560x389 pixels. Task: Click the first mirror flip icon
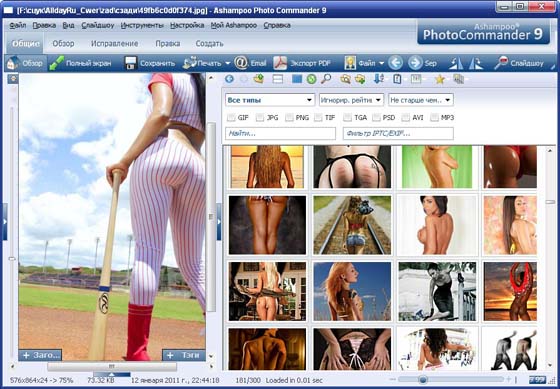[456, 64]
